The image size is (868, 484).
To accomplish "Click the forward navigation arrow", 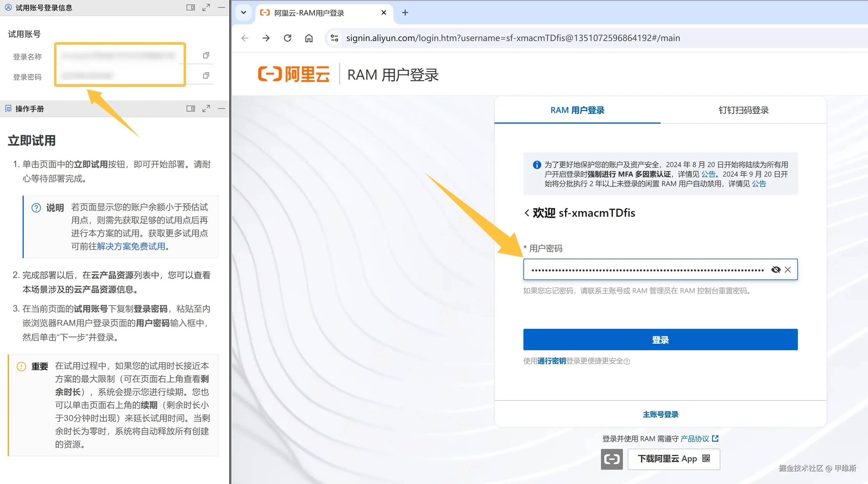I will tap(266, 38).
